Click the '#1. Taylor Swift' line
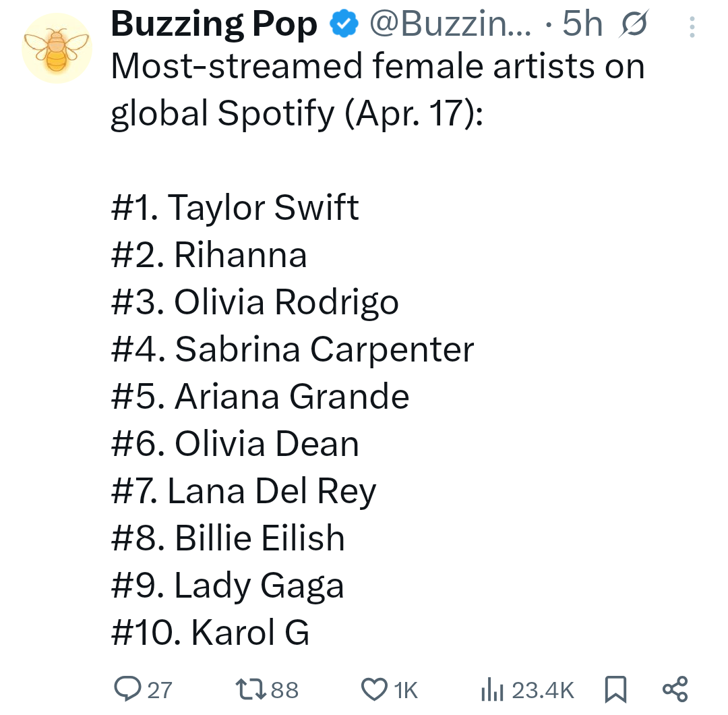This screenshot has height=715, width=728. click(x=235, y=207)
